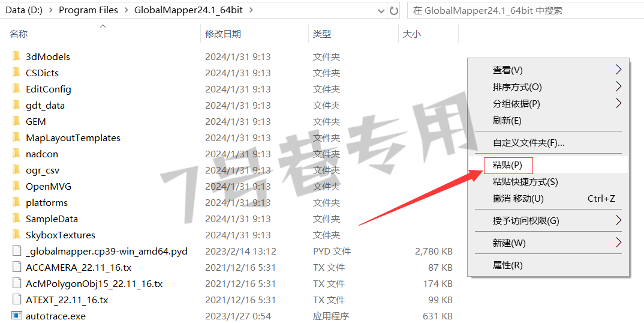Select the MapLayoutTemplates folder name

(73, 138)
